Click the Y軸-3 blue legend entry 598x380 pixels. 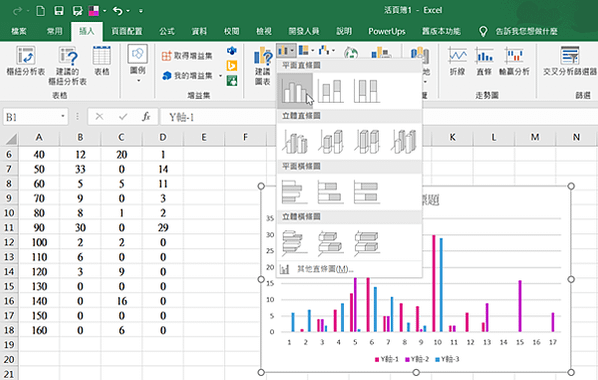point(447,359)
